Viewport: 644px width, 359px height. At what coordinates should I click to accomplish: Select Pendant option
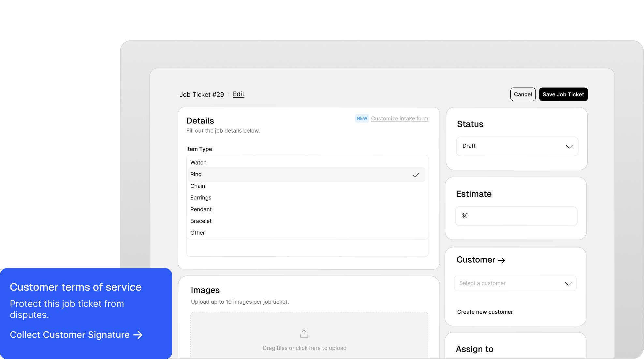coord(201,209)
